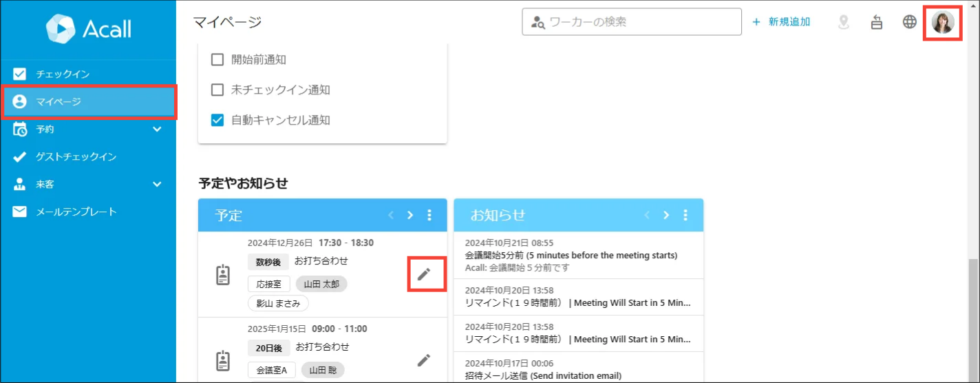Click the 会議室A room tag
The height and width of the screenshot is (383, 980).
pyautogui.click(x=272, y=370)
